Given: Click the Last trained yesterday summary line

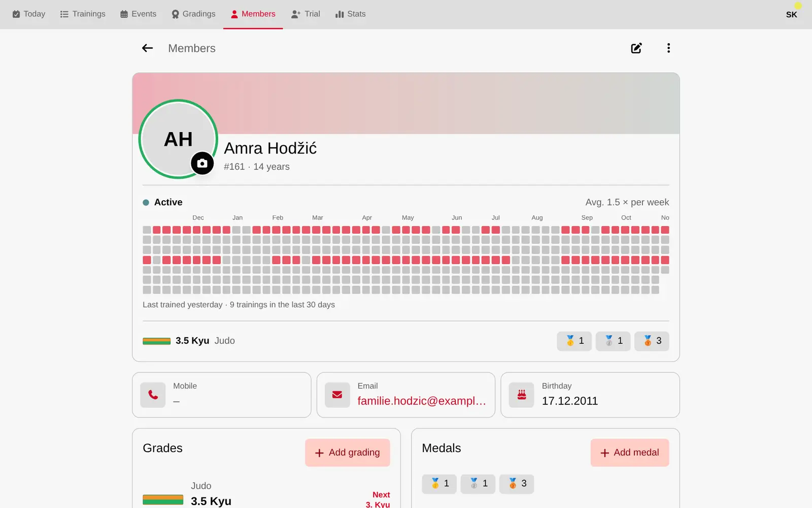Looking at the screenshot, I should coord(239,305).
